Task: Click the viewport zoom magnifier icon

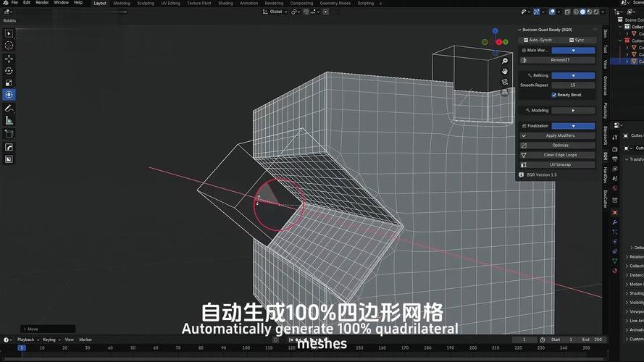Action: coord(505,61)
